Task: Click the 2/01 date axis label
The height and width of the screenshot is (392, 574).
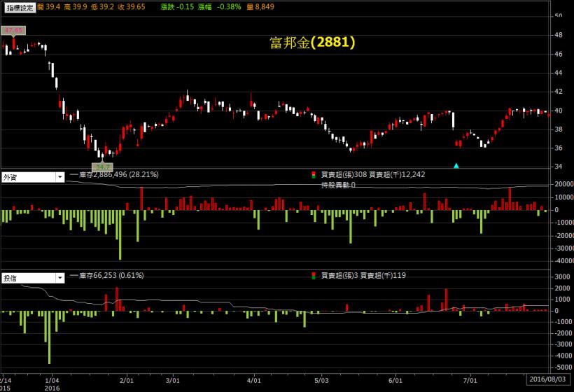Action: pyautogui.click(x=127, y=380)
